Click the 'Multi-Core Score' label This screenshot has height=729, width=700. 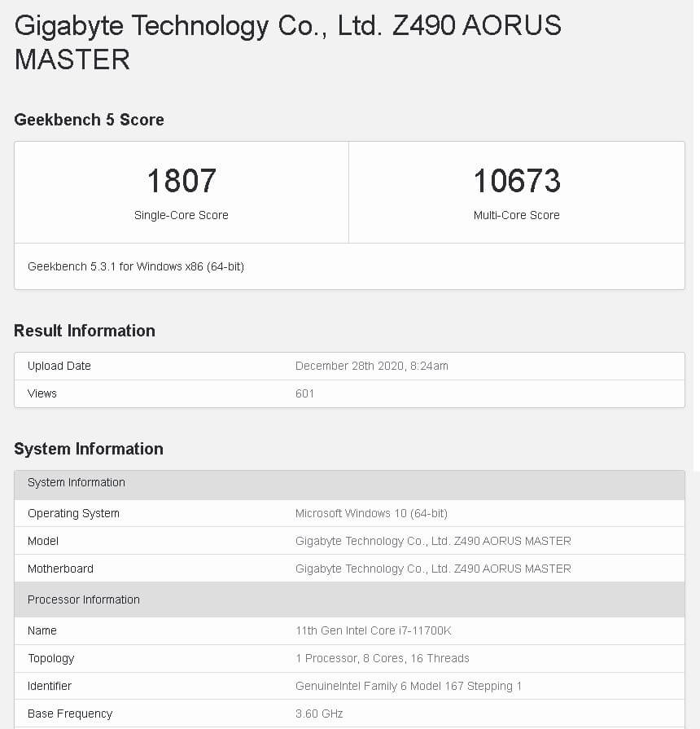click(517, 215)
